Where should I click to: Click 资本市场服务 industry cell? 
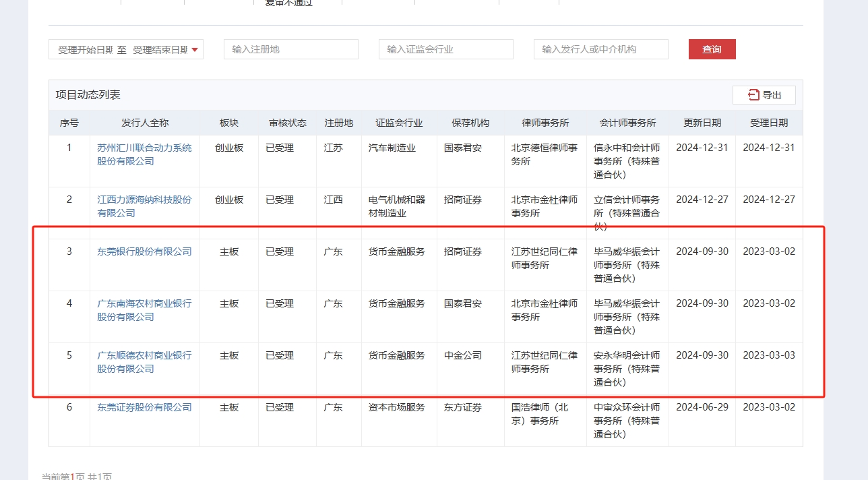pos(397,407)
